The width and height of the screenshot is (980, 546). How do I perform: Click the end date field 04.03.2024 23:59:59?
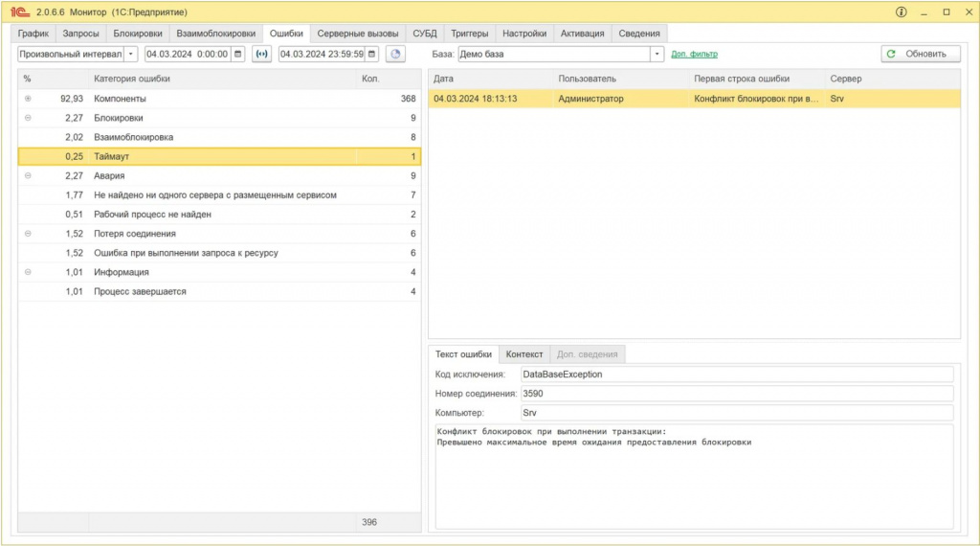(322, 55)
